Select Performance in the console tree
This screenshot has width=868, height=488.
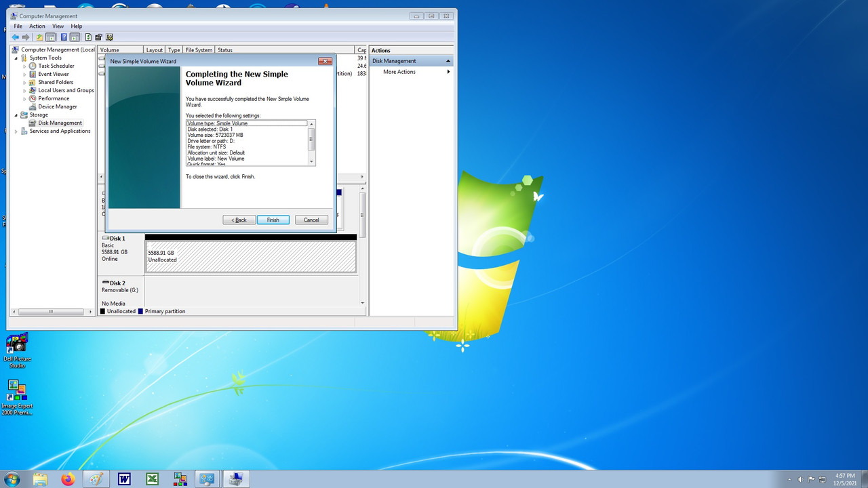[54, 98]
